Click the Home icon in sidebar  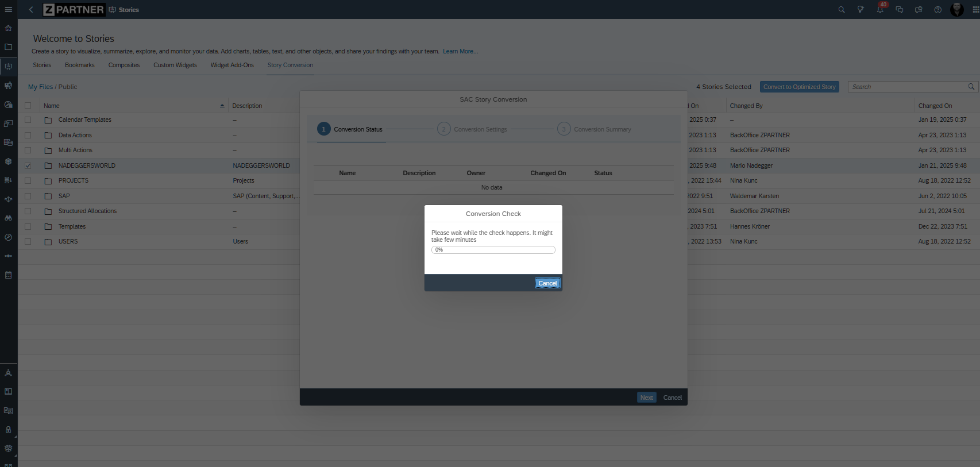(8, 28)
